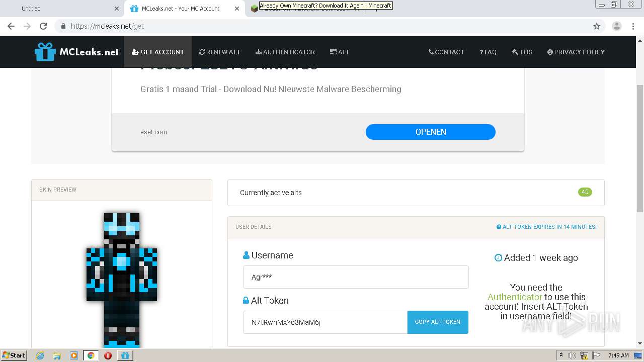Click the Added 1 week ago text
The image size is (644, 362).
541,258
